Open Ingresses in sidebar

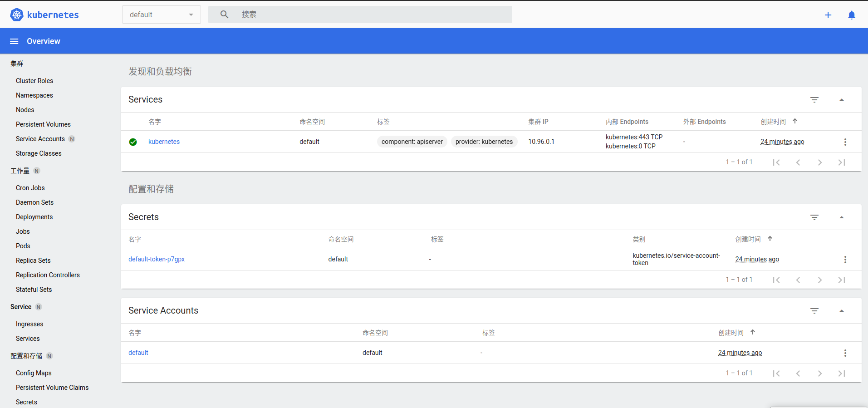coord(29,324)
